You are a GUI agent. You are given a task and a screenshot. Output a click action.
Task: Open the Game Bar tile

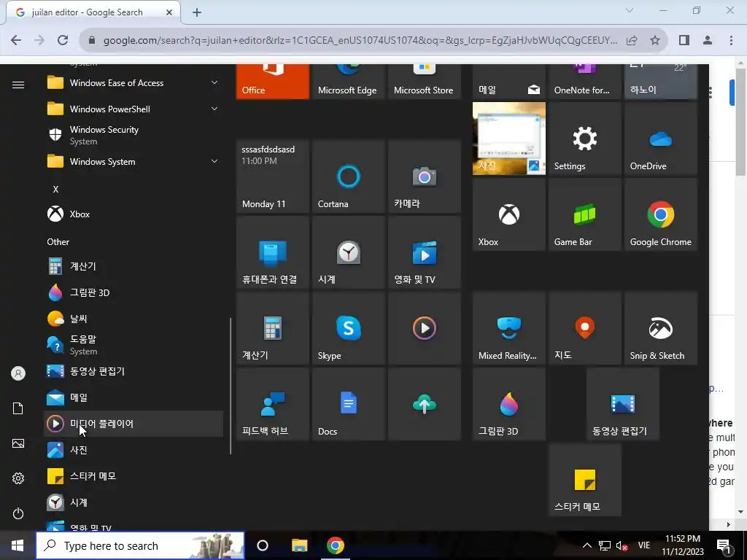[585, 214]
